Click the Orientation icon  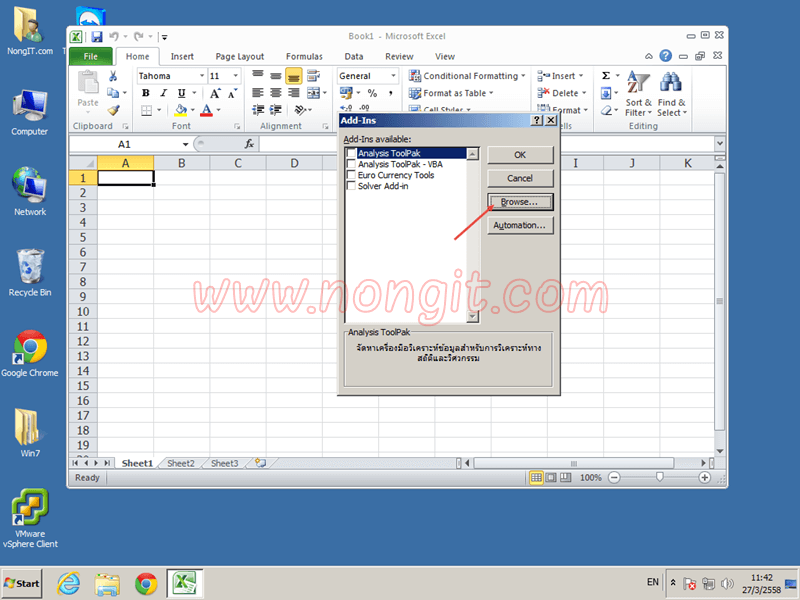click(x=301, y=110)
